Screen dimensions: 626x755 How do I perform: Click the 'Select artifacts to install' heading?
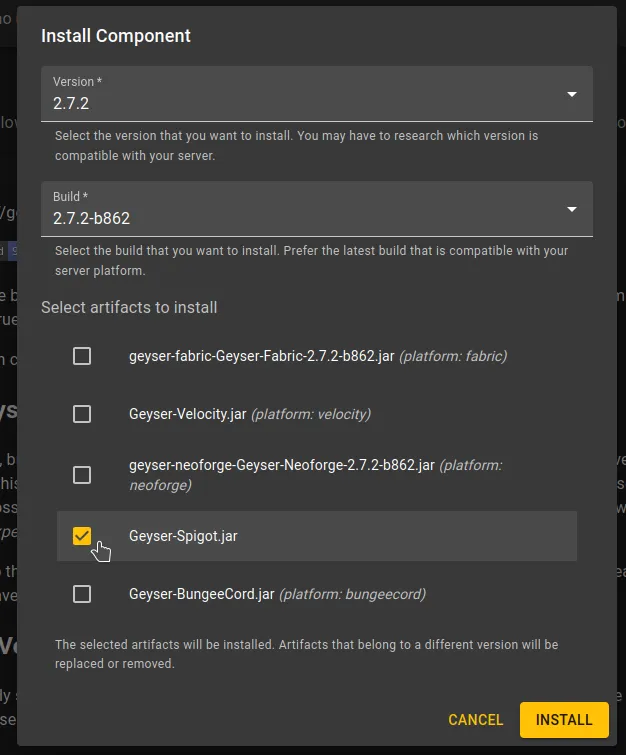point(129,307)
